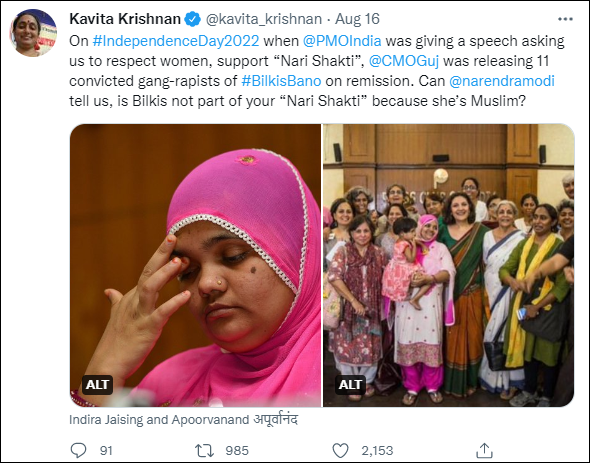Retweet using the retweet arrows icon
This screenshot has width=590, height=463.
coord(204,450)
